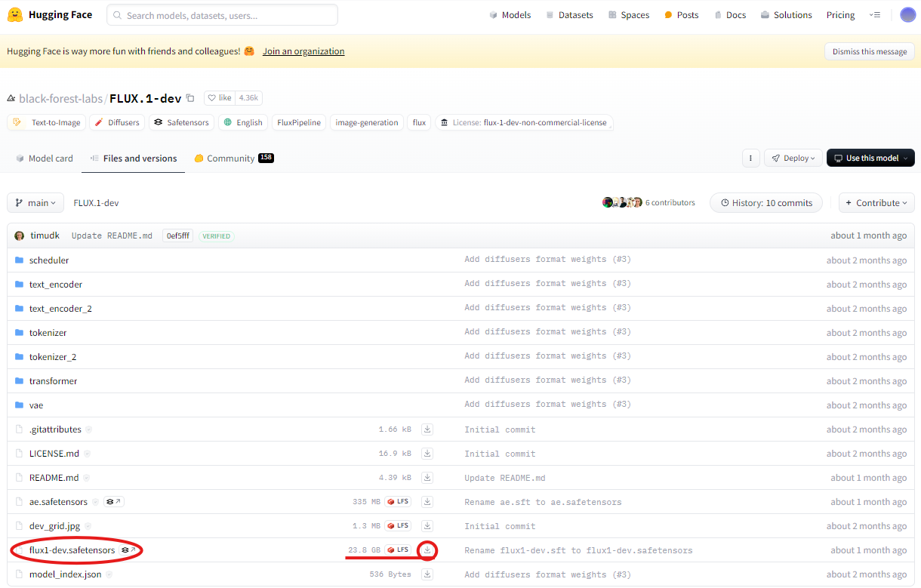Viewport: 921px width, 588px height.
Task: Open the ae.safetensors tensor viewer icon
Action: (113, 502)
